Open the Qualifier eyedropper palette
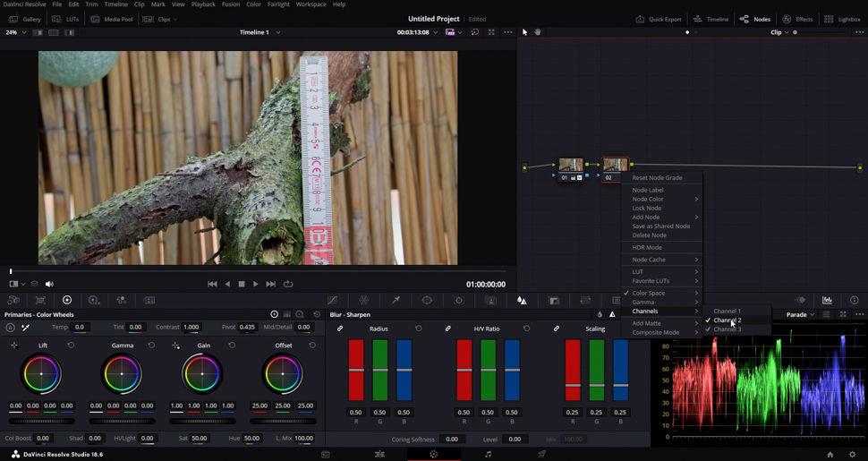This screenshot has height=461, width=868. tap(396, 300)
